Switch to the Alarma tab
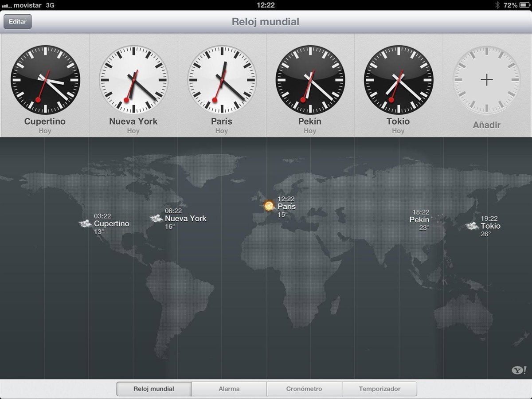532x399 pixels. click(229, 389)
